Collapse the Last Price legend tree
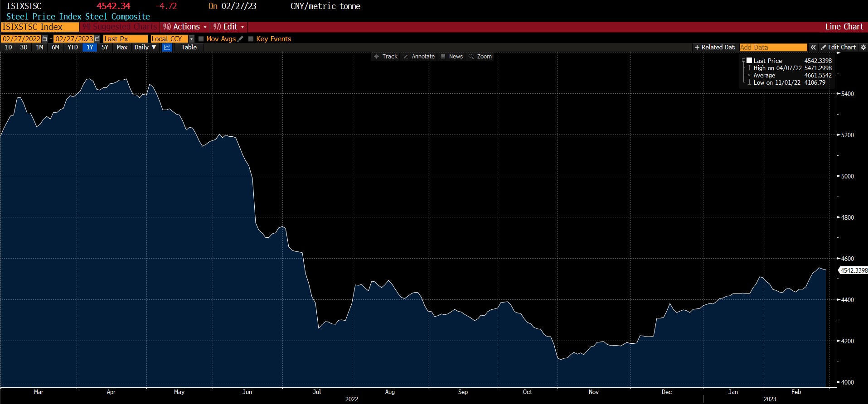This screenshot has height=404, width=868. point(743,61)
